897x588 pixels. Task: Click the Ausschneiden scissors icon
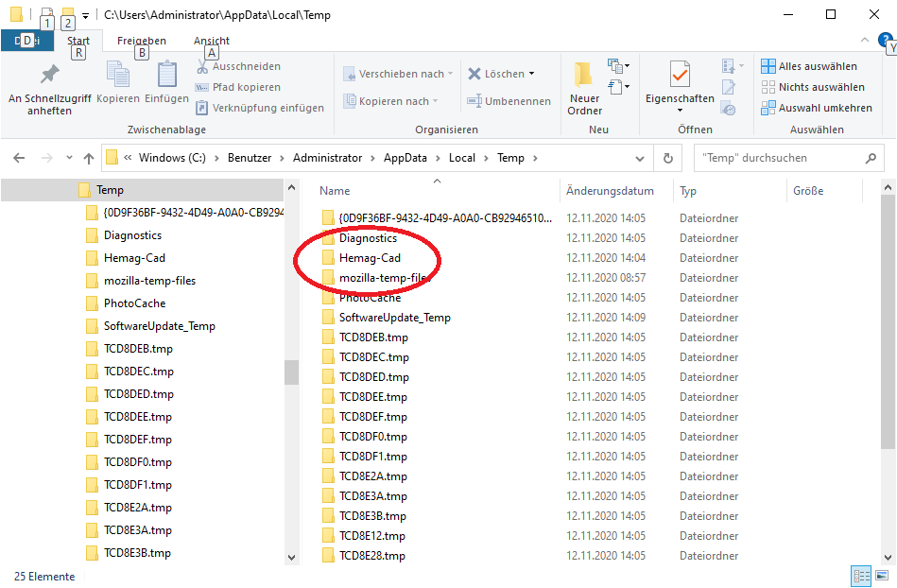pos(203,66)
